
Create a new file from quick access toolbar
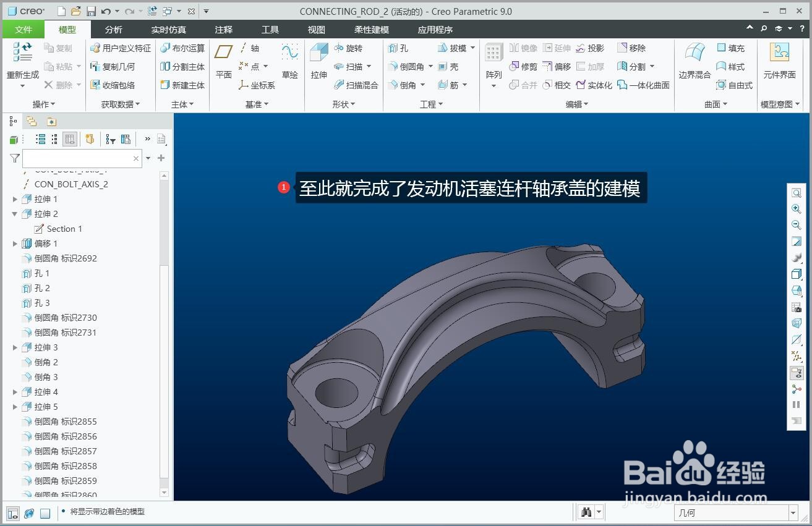[61, 11]
